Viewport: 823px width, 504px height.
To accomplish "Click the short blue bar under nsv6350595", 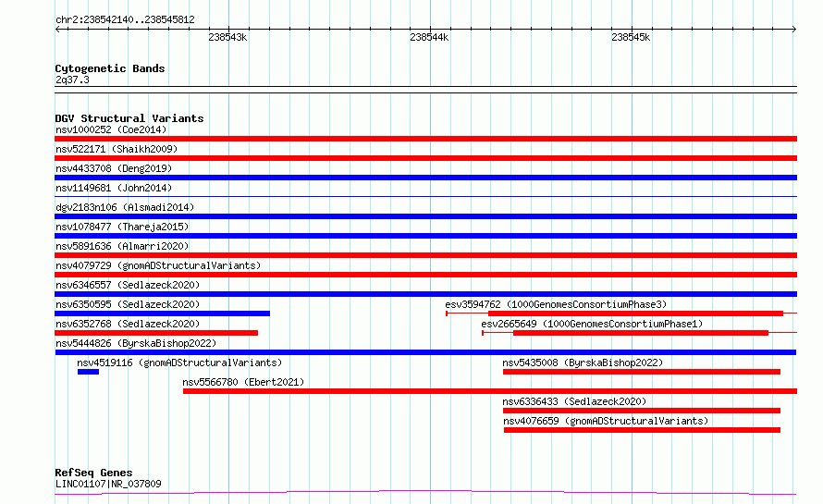I will click(162, 313).
